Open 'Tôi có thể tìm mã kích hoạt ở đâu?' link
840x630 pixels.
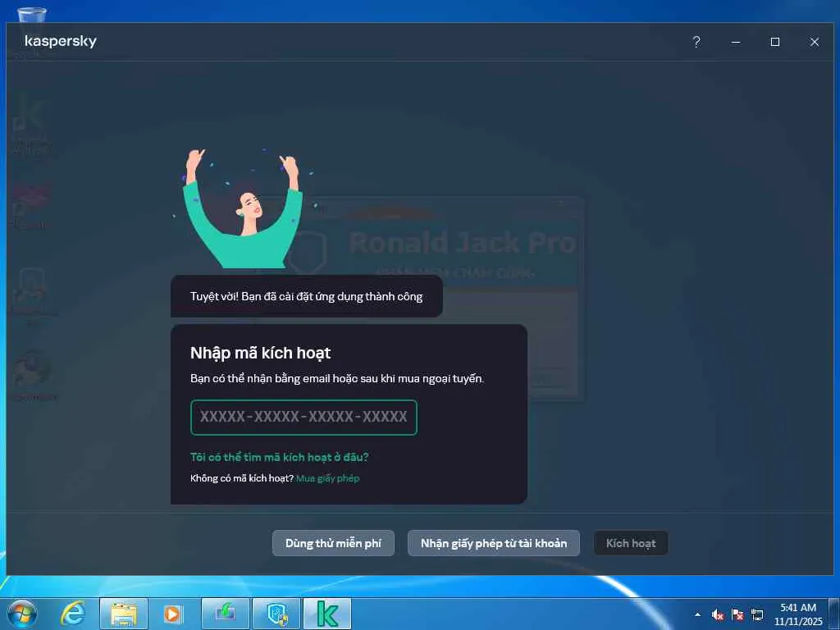click(279, 457)
